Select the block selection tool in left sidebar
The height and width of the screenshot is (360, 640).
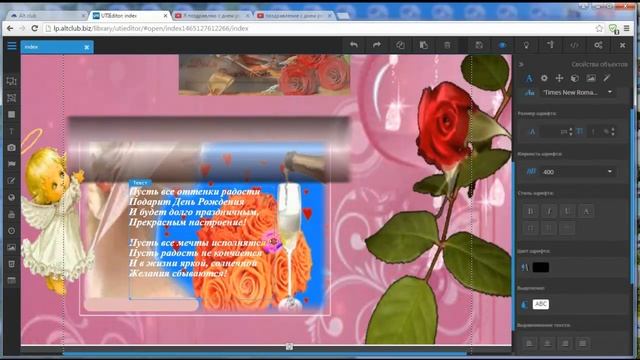tap(11, 81)
